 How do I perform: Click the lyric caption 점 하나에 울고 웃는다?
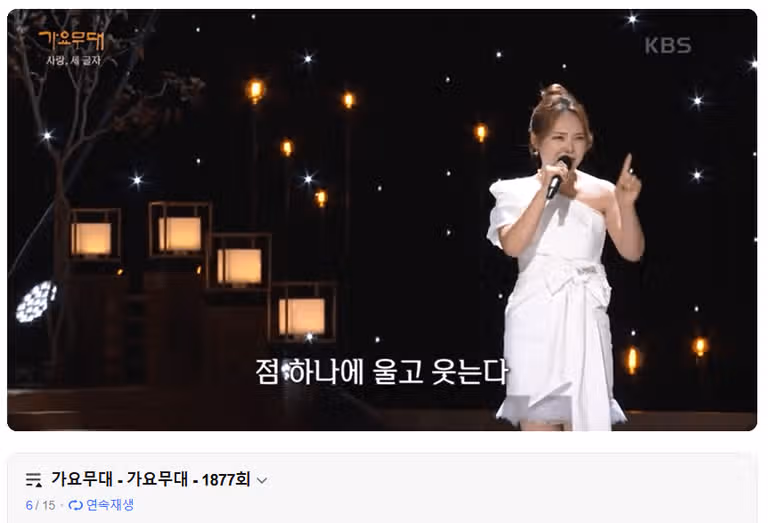[x=381, y=372]
